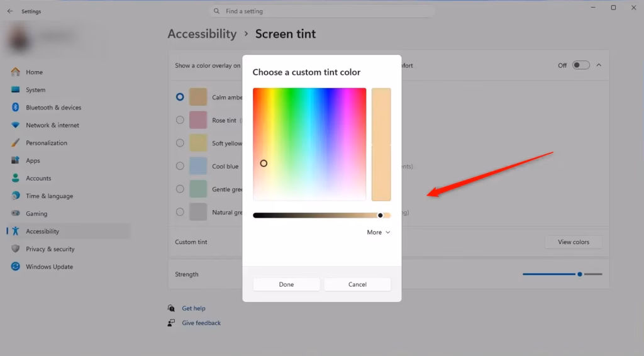Click the Get help link
Image resolution: width=644 pixels, height=356 pixels.
click(x=194, y=308)
